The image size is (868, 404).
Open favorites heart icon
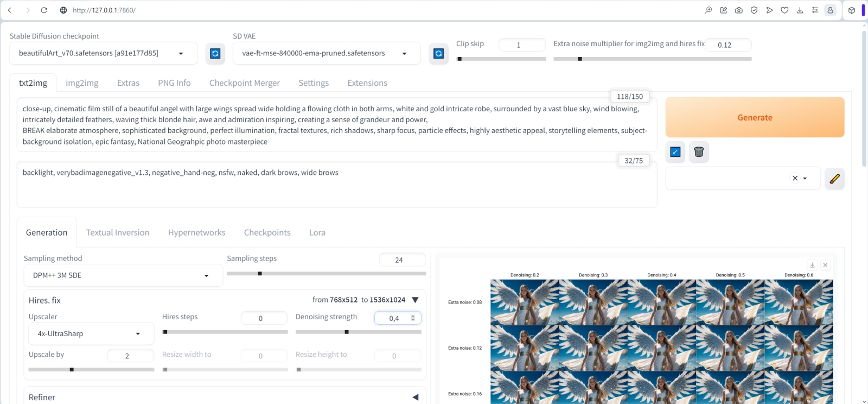point(784,10)
